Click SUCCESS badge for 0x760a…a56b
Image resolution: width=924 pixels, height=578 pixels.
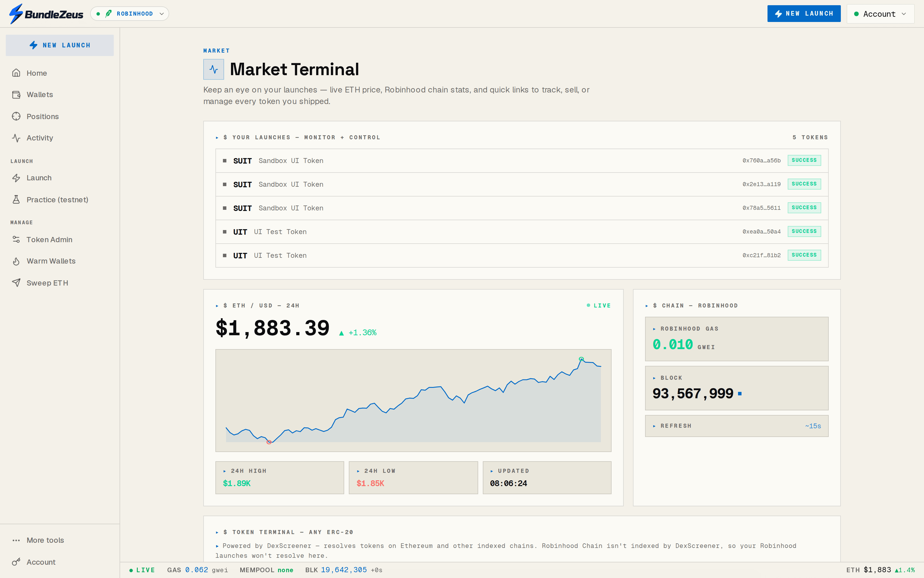tap(804, 160)
